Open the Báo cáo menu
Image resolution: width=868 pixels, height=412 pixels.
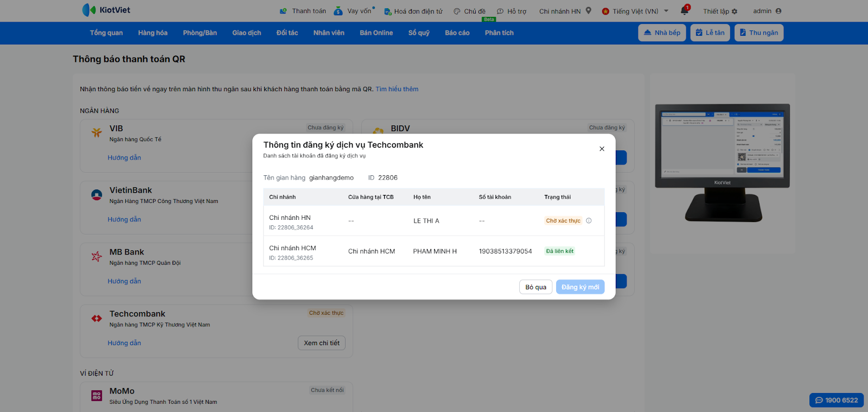(x=457, y=33)
